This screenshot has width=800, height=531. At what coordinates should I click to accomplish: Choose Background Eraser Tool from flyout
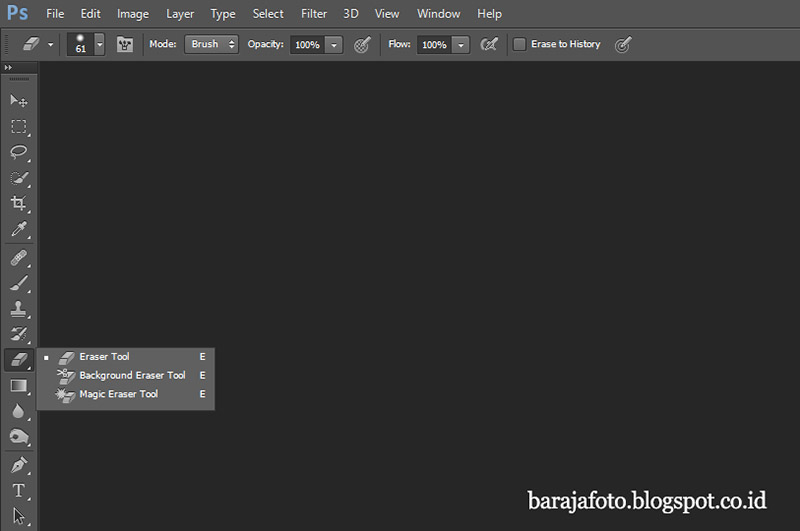point(126,375)
